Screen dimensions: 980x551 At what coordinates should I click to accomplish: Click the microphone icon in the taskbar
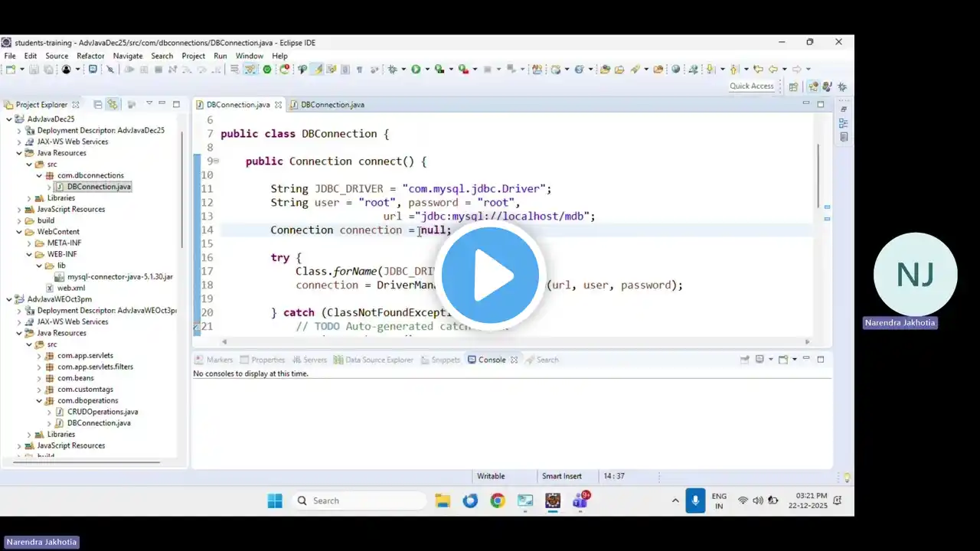[x=695, y=500]
